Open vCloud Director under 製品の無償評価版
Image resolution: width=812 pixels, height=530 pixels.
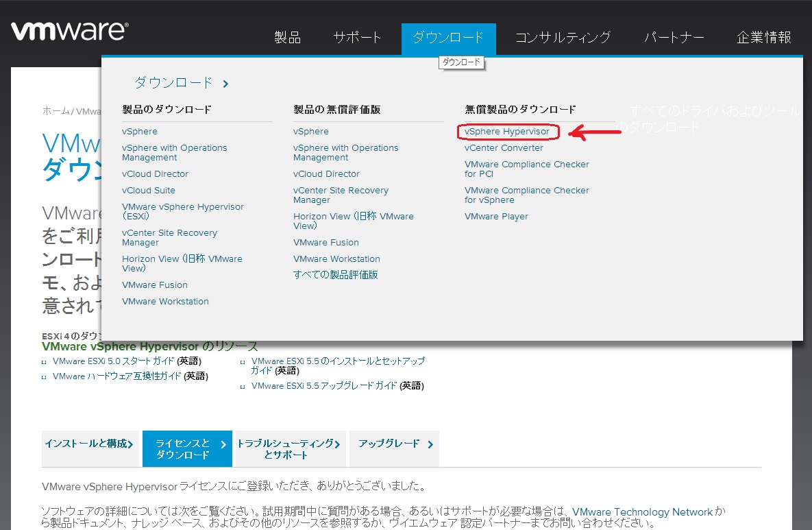[327, 174]
